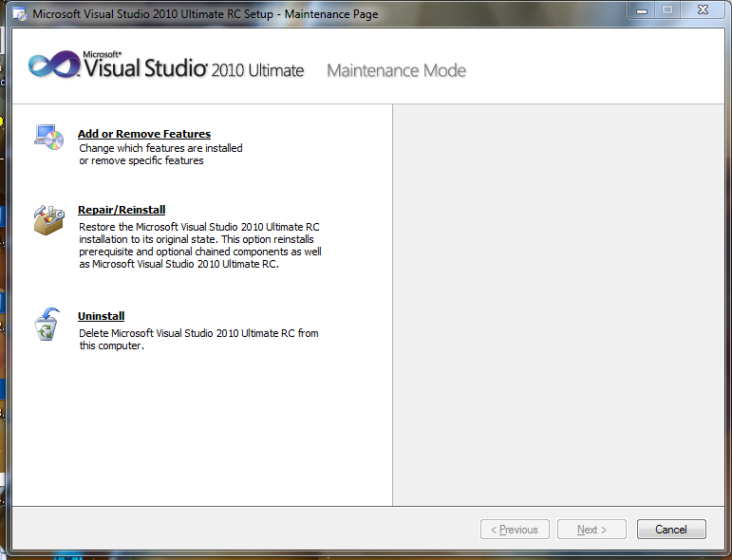Click the Visual Studio infinity logo

[x=54, y=64]
